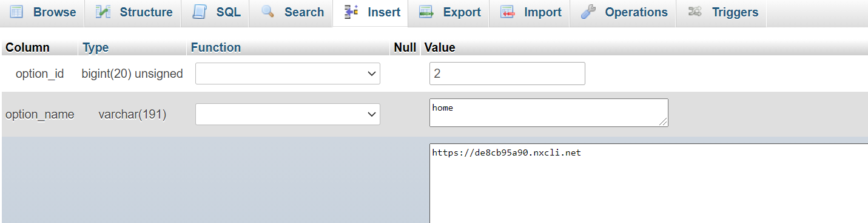Click the Triggers tab icon
This screenshot has width=868, height=223.
695,12
